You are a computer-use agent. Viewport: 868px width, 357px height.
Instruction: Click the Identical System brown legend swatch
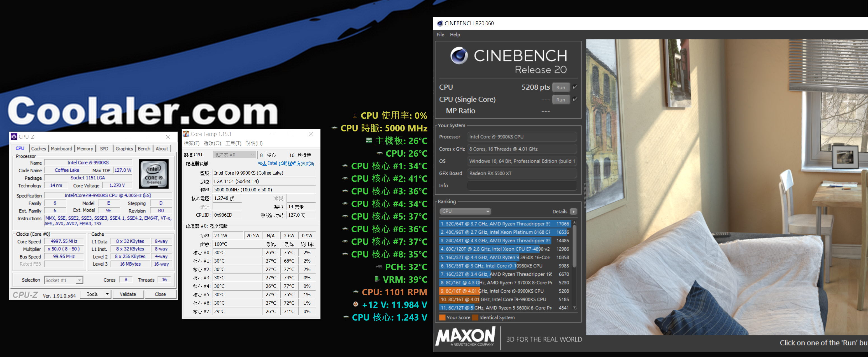point(475,317)
